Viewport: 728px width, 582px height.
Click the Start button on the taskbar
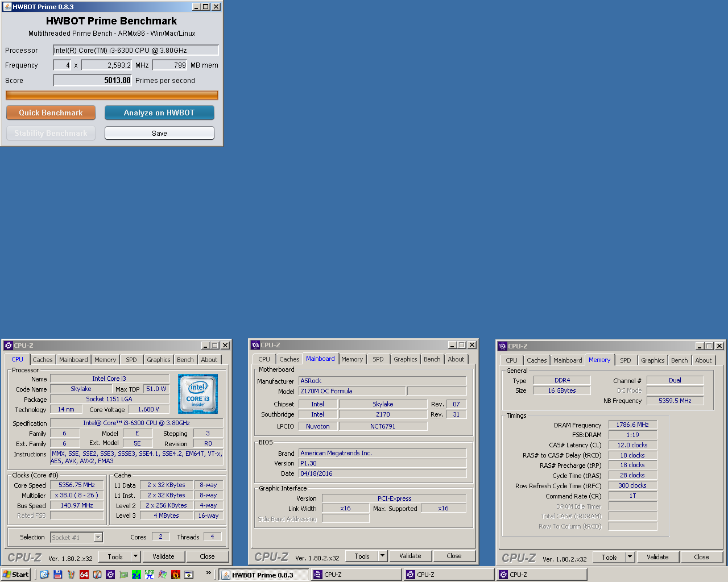15,575
